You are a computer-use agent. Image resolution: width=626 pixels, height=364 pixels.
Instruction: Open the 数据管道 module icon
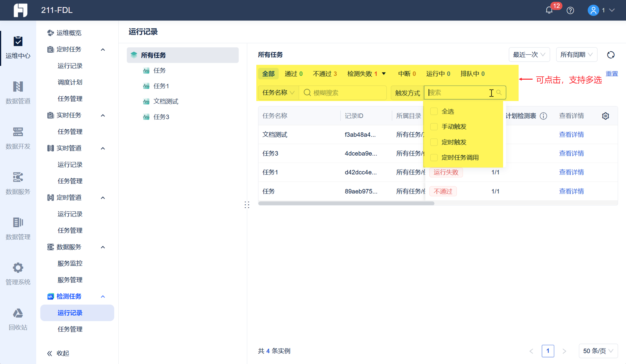[x=18, y=87]
